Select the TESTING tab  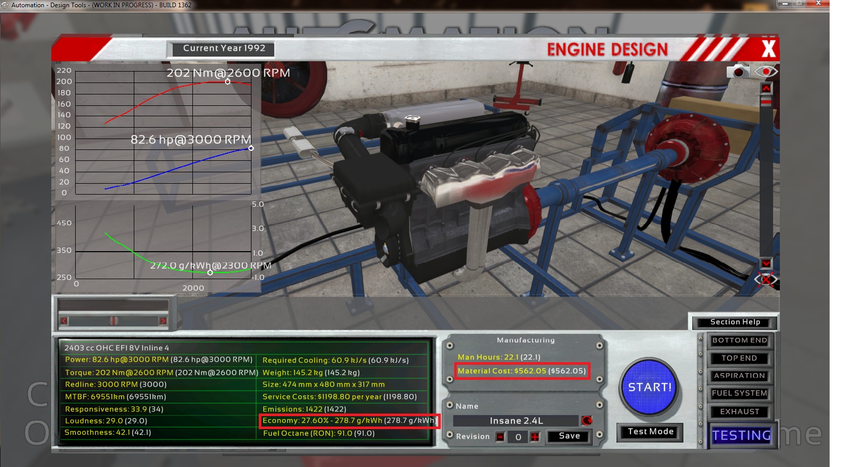coord(741,435)
